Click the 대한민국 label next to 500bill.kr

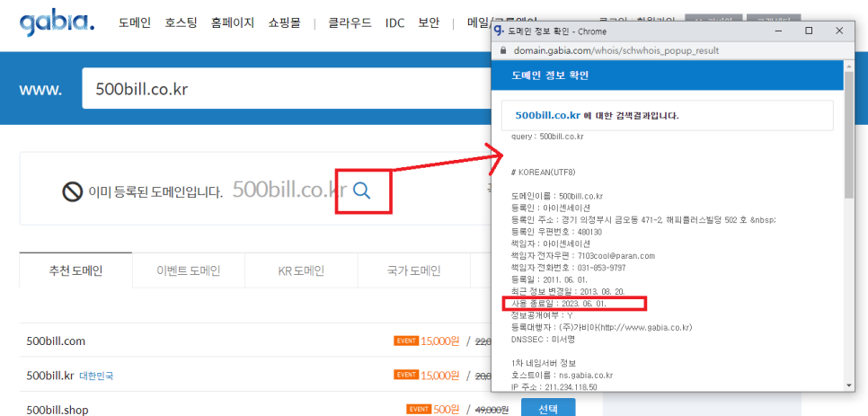(96, 376)
